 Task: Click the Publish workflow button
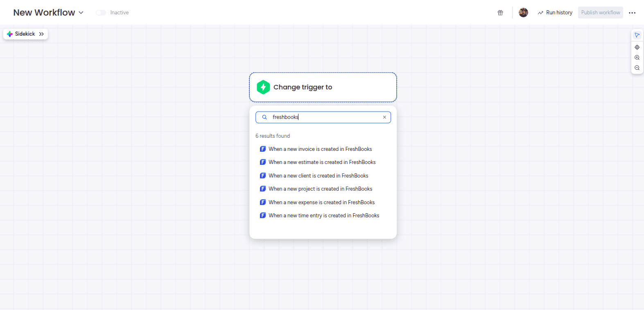(x=601, y=13)
